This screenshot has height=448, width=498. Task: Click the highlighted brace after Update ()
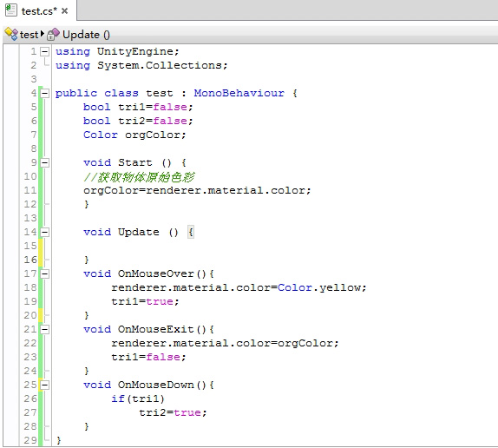point(191,233)
